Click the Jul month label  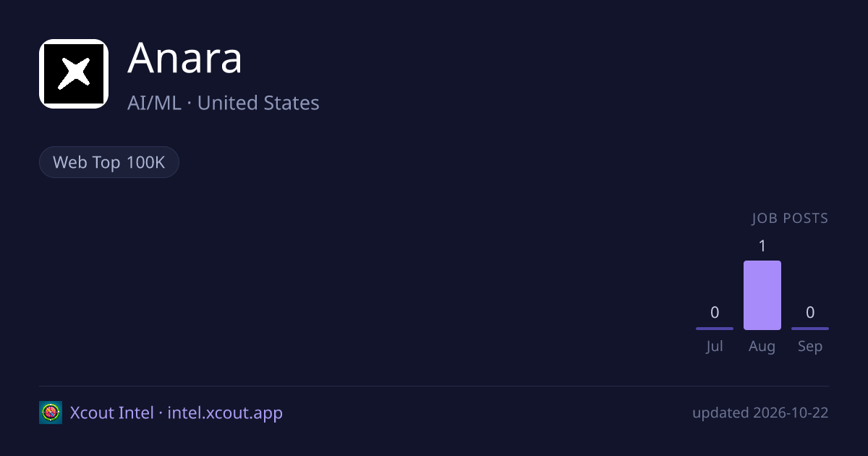[715, 347]
